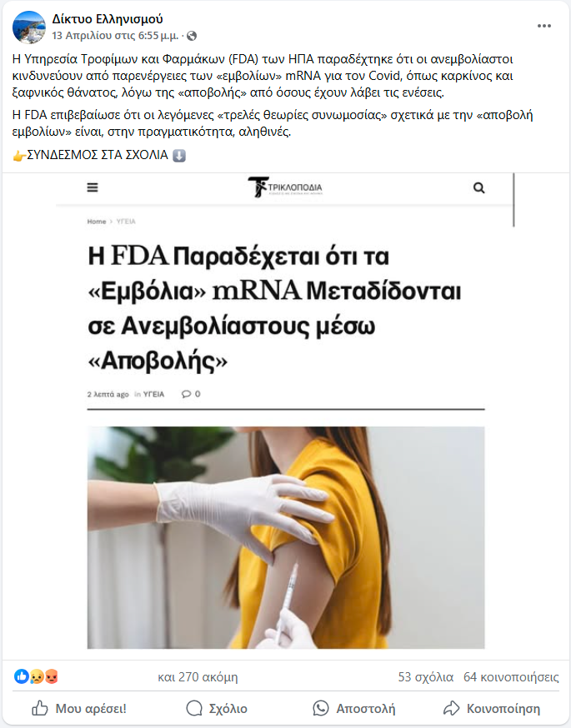Screen dimensions: 571x728
Task: Click the hamburger menu icon in article
Action: point(93,187)
